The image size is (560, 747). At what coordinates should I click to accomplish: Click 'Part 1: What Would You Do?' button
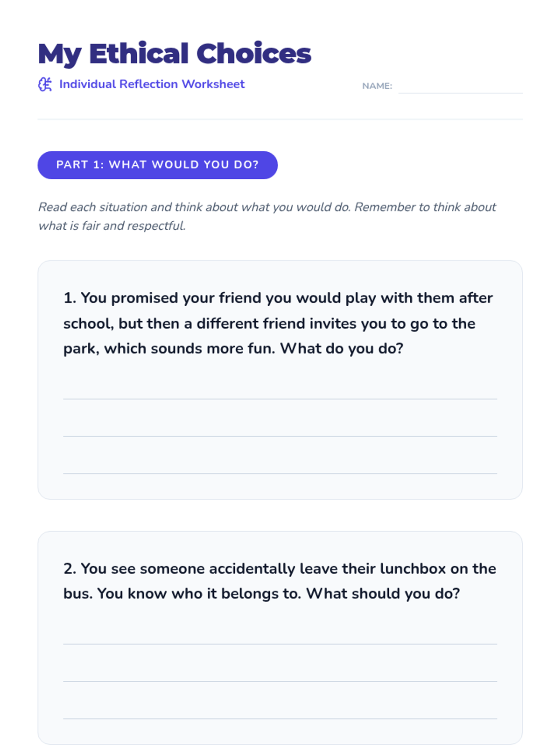(158, 165)
